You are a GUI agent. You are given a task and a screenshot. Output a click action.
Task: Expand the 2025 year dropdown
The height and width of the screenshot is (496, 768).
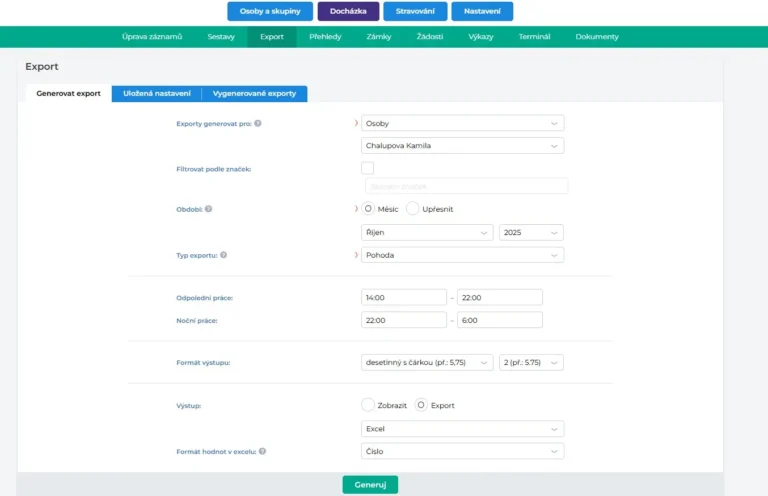pyautogui.click(x=530, y=232)
